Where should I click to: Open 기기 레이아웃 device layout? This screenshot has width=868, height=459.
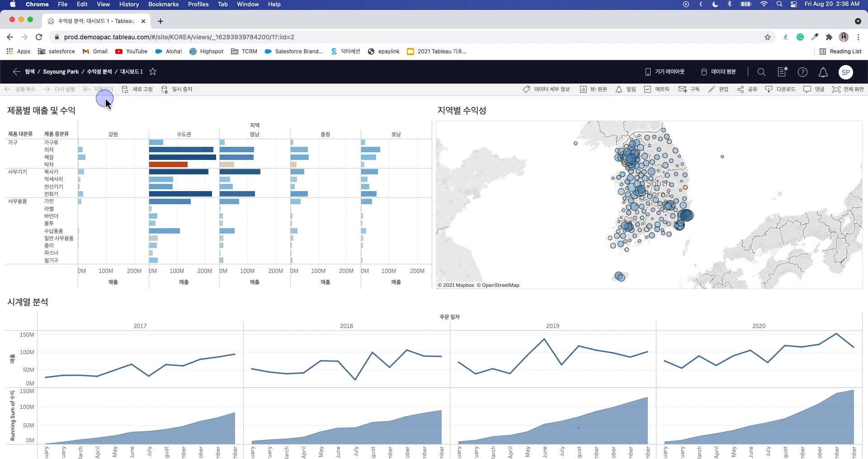[665, 72]
